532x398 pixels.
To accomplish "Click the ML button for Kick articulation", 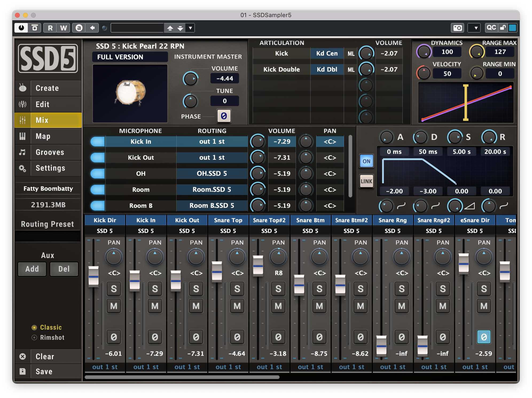I will [351, 54].
